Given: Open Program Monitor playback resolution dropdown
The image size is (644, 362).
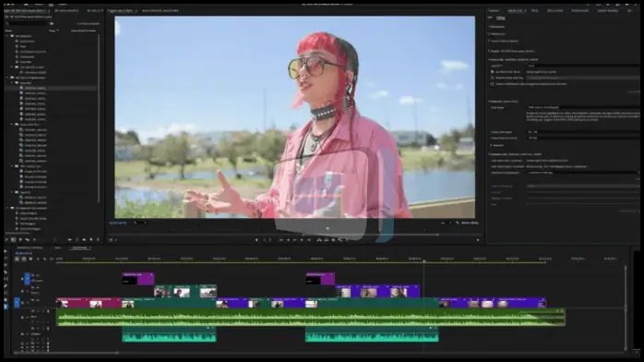Looking at the screenshot, I should (447, 223).
